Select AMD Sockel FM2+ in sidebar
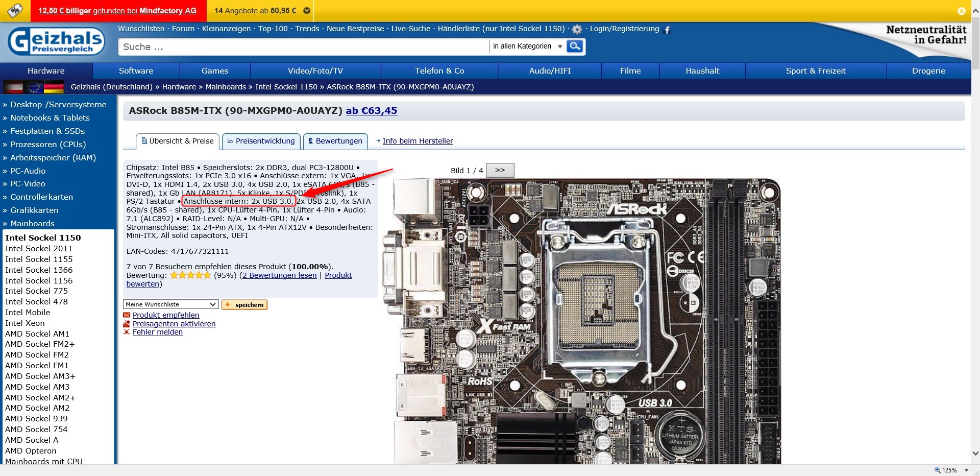 pyautogui.click(x=40, y=344)
